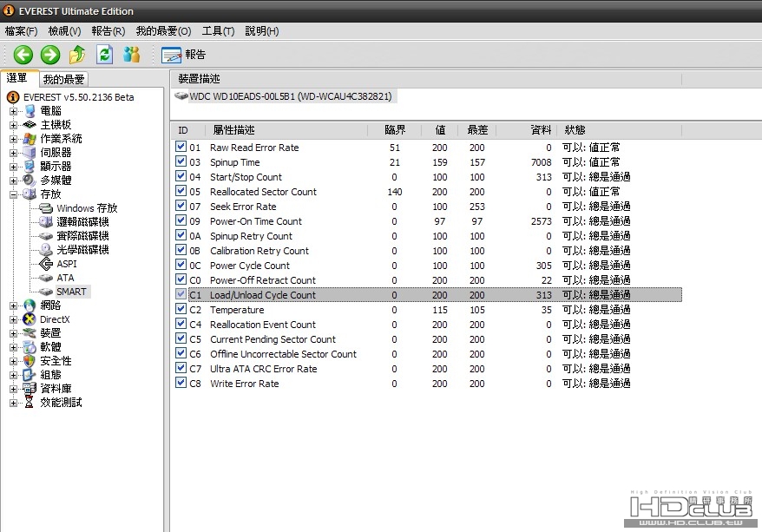Toggle checkbox for Raw Read Error Rate

tap(181, 147)
